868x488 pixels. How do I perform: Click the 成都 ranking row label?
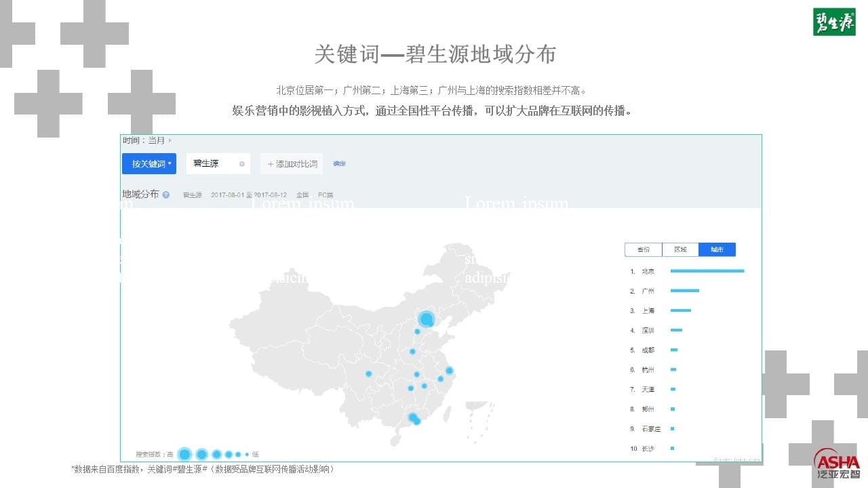pyautogui.click(x=648, y=350)
